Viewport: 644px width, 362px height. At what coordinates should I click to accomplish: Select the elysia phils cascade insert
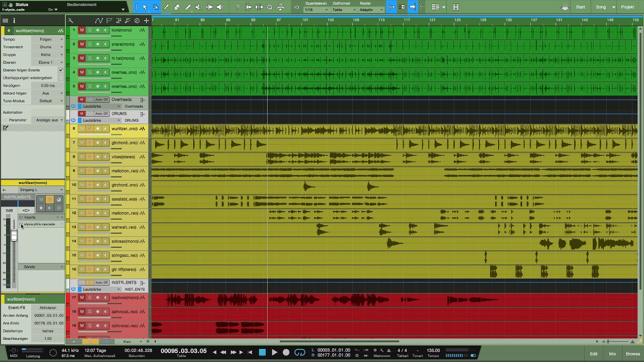(x=40, y=224)
